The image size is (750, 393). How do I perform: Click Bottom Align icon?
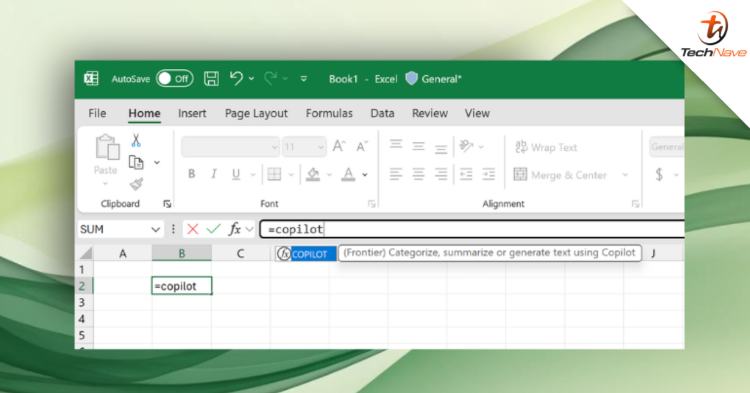pos(441,149)
